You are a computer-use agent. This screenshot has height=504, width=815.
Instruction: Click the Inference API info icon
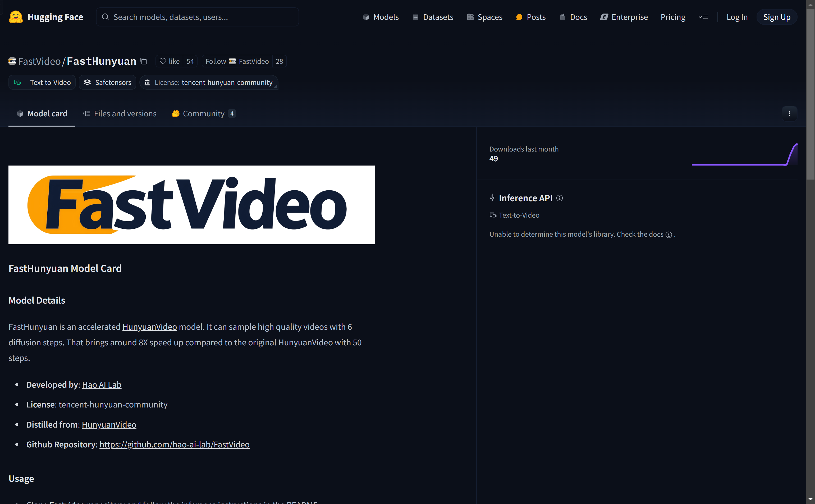[559, 198]
